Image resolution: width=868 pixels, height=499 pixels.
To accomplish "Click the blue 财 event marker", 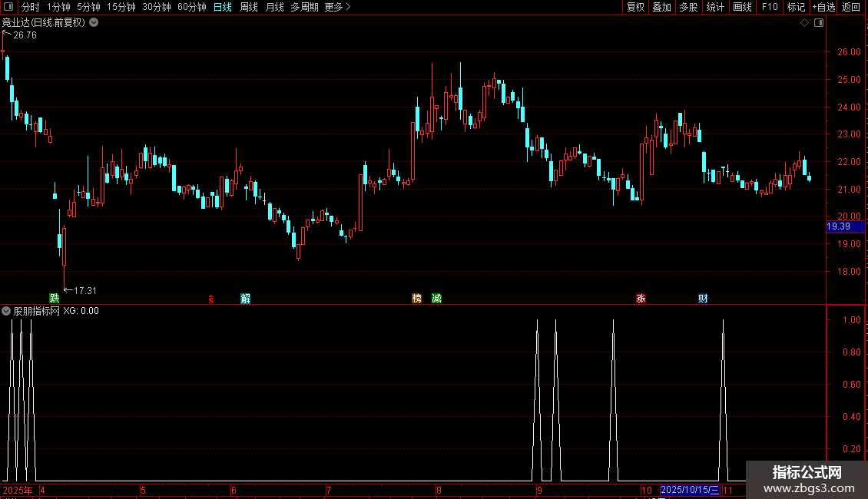I will (703, 299).
